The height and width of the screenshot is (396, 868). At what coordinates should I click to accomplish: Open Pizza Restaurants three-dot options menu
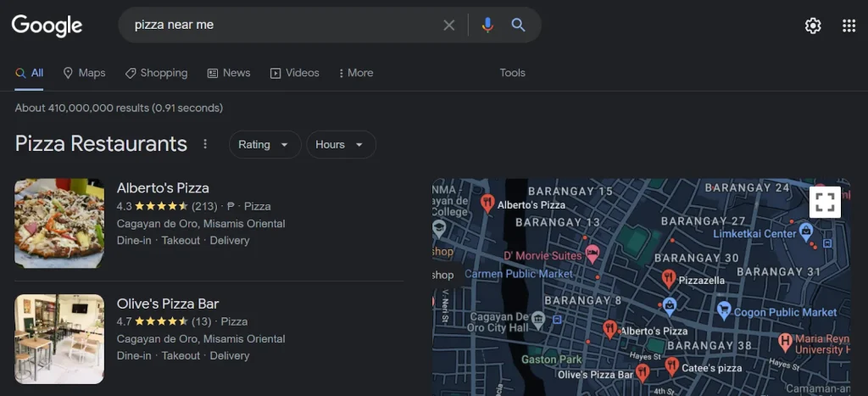click(205, 144)
